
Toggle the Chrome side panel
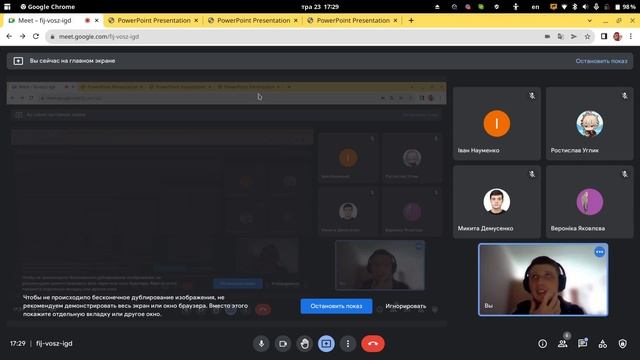(x=604, y=37)
